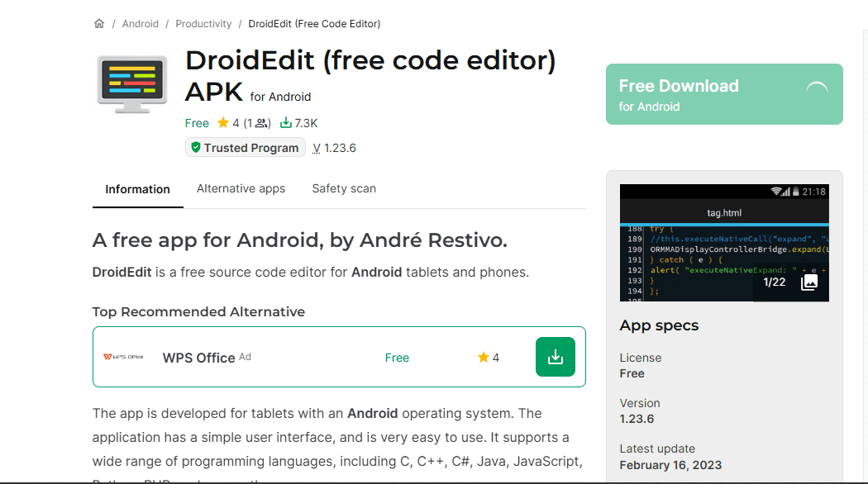Screen dimensions: 868x484
Task: Click the Top Recommended Alternative heading
Action: click(x=198, y=311)
